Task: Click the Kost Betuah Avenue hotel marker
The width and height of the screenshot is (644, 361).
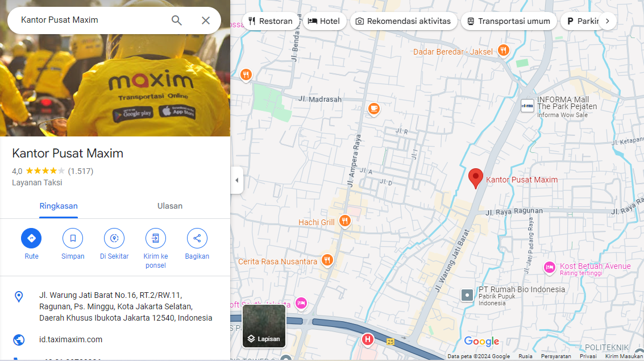Action: pos(550,268)
